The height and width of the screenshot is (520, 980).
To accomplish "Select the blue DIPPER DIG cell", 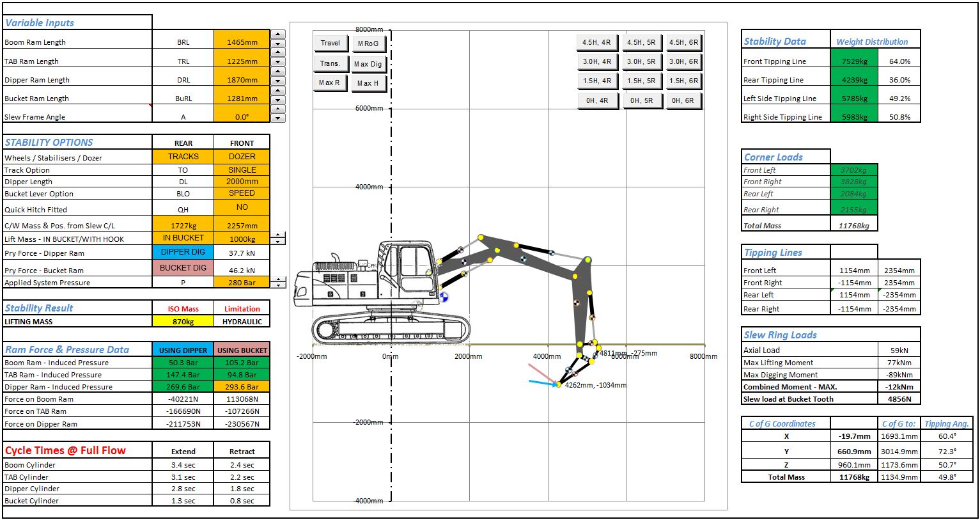I will coord(183,252).
